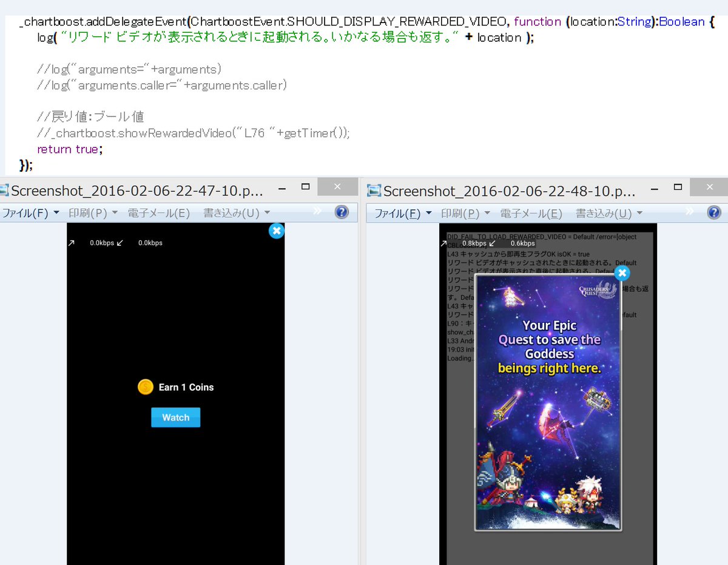Viewport: 728px width, 565px height.
Task: Click 0.6kbps download speed in right screenshot
Action: 522,243
